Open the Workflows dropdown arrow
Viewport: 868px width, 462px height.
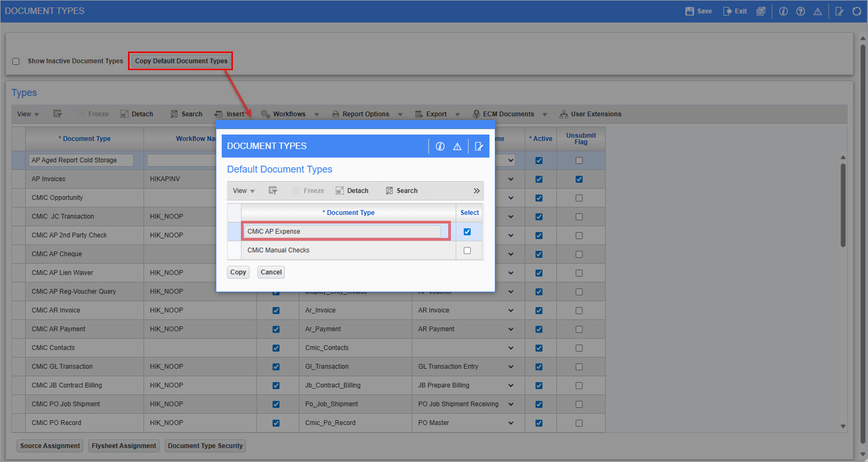click(316, 115)
